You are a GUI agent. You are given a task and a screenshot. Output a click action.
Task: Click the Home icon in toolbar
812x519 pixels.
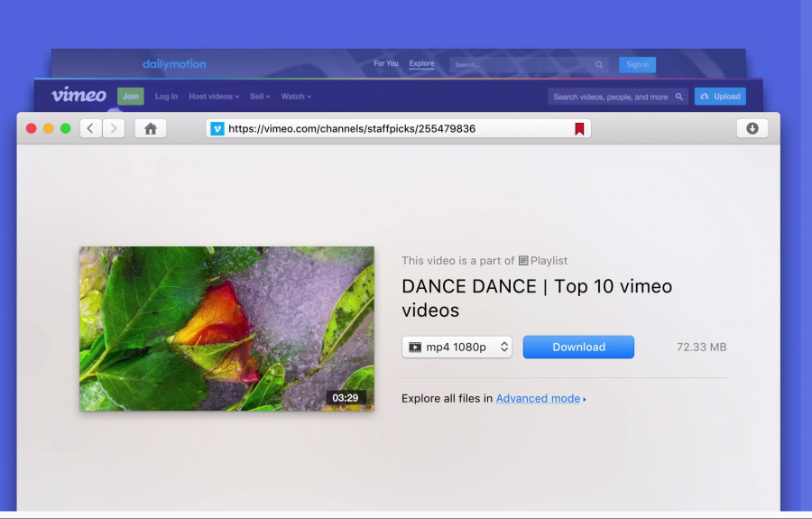pyautogui.click(x=151, y=128)
